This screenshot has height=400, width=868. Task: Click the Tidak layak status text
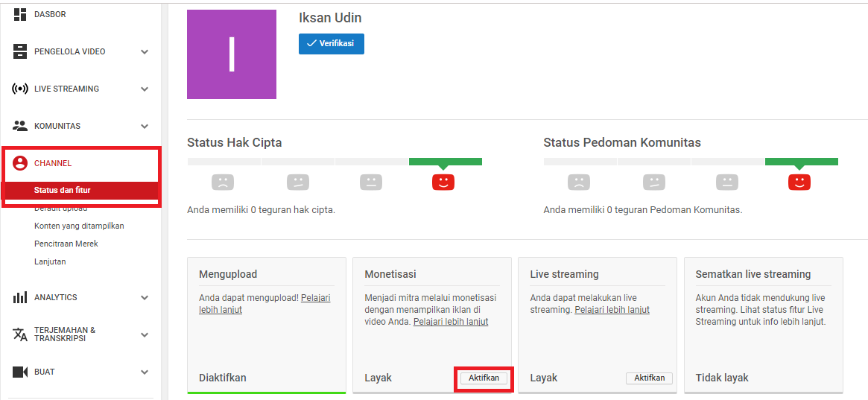[722, 378]
